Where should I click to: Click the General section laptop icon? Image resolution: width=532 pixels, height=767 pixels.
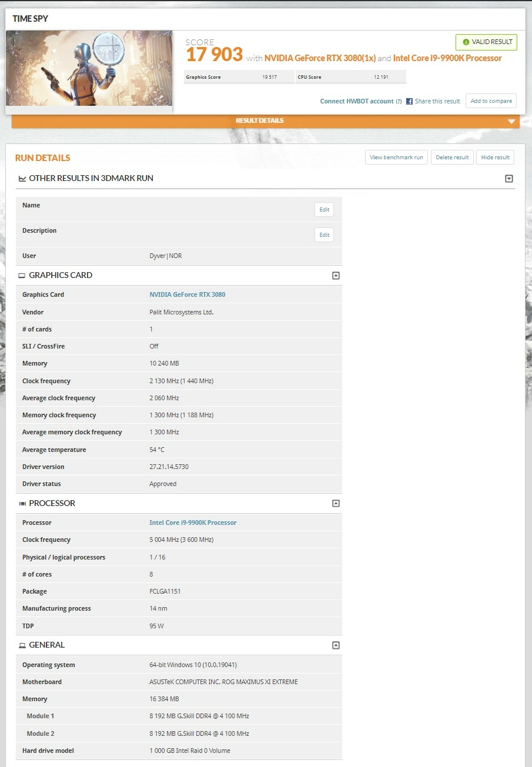click(22, 645)
